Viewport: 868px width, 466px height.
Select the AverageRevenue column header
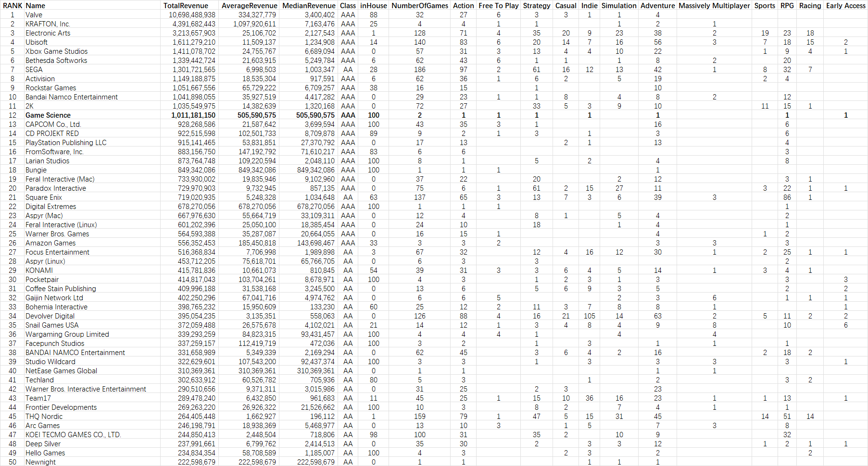(249, 6)
